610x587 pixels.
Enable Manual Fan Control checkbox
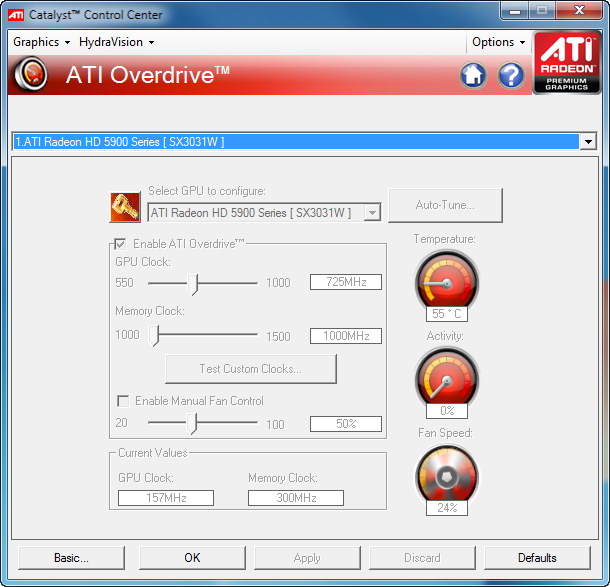coord(123,401)
